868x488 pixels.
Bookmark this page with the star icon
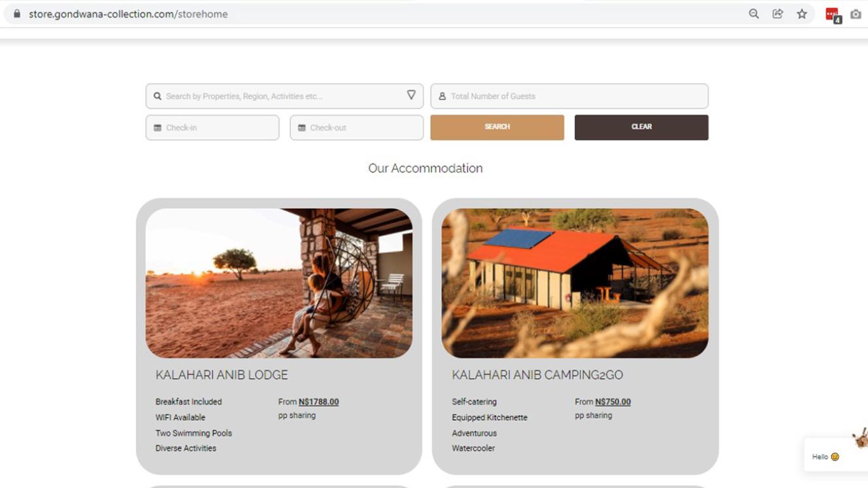[802, 14]
